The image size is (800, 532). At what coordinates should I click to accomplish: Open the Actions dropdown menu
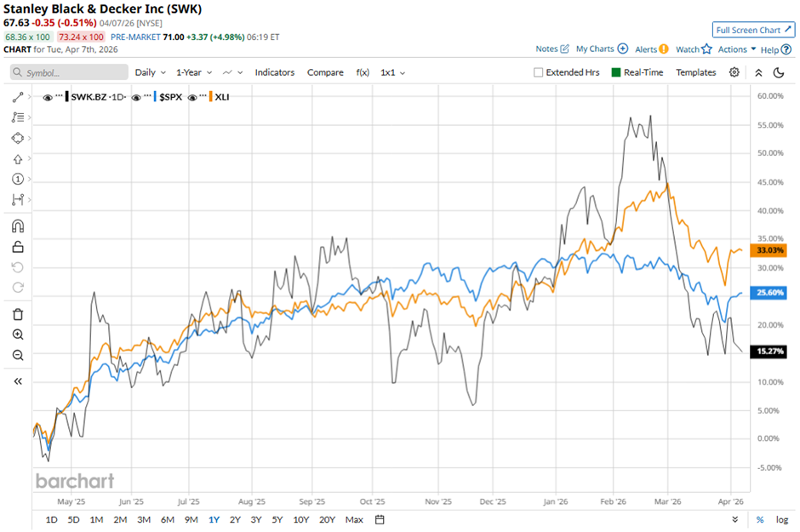point(737,49)
